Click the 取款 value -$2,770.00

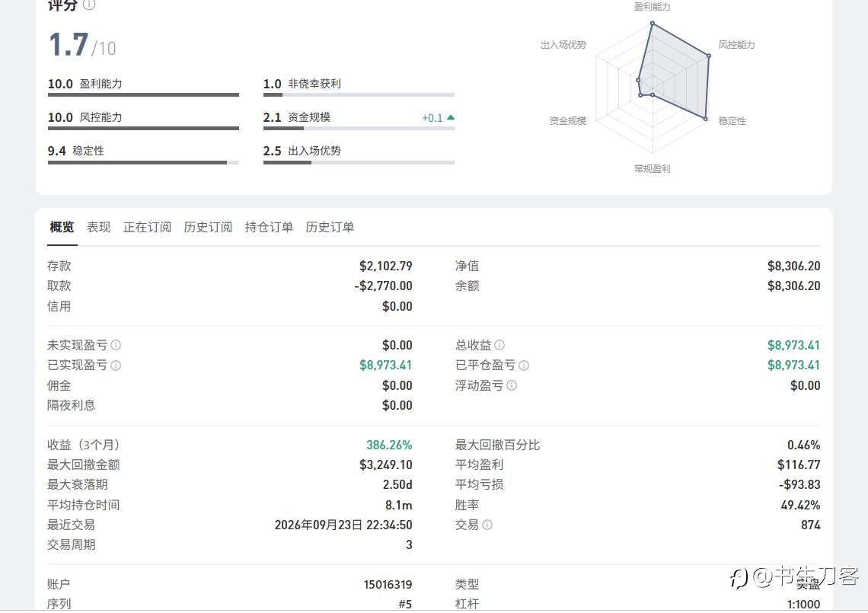point(383,286)
